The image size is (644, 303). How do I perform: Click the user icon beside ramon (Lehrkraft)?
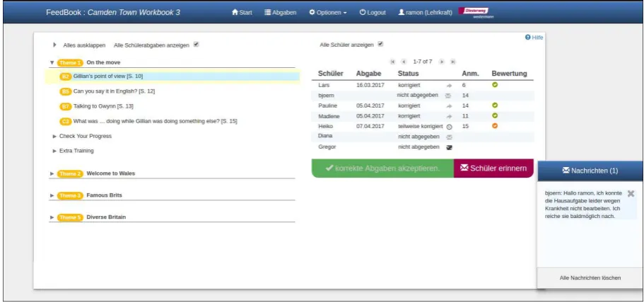[x=402, y=12]
